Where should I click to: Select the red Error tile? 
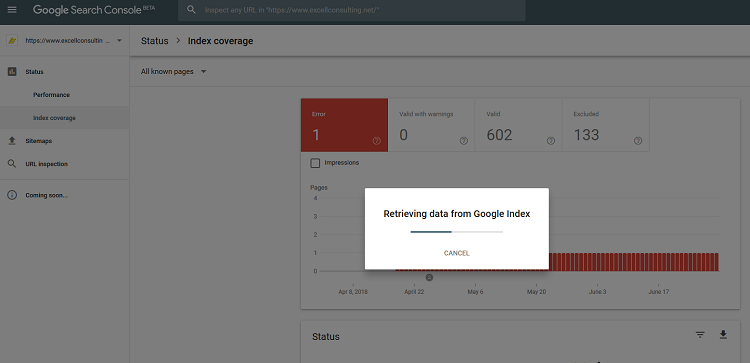coord(344,125)
